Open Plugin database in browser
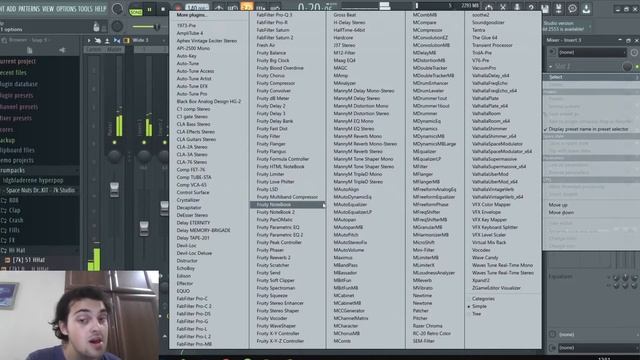The image size is (640, 360). pyautogui.click(x=19, y=84)
